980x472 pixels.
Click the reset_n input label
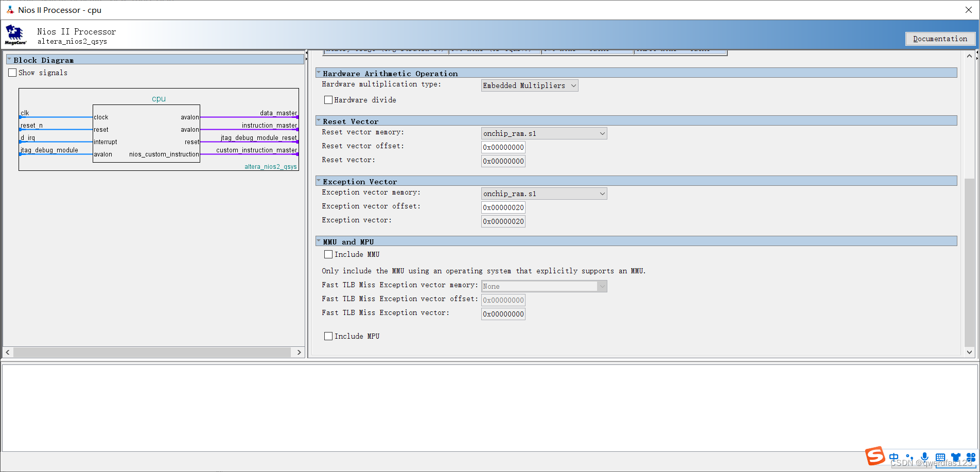[31, 125]
